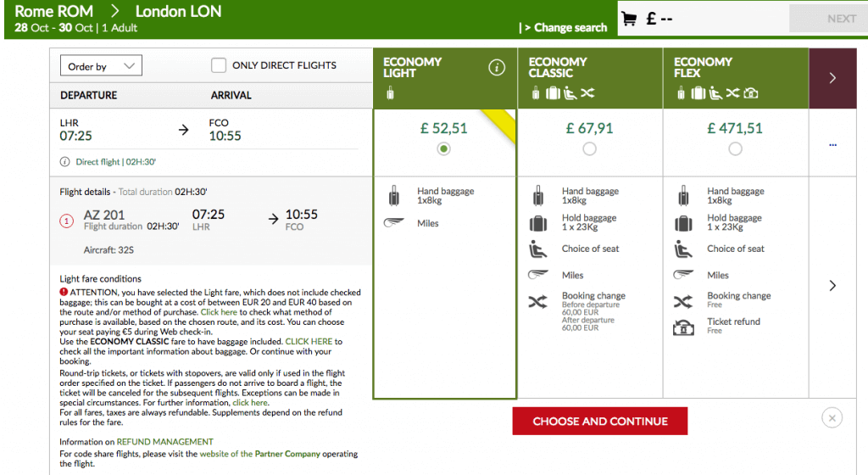Click the Economy Classic choice of seat icon
The image size is (868, 475).
(x=537, y=249)
